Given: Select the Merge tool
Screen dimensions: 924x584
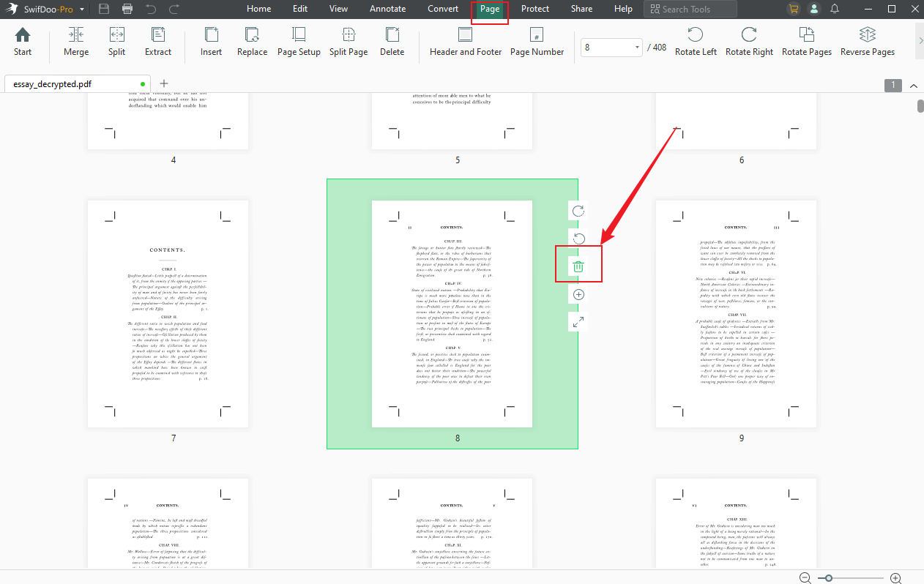Looking at the screenshot, I should 75,42.
